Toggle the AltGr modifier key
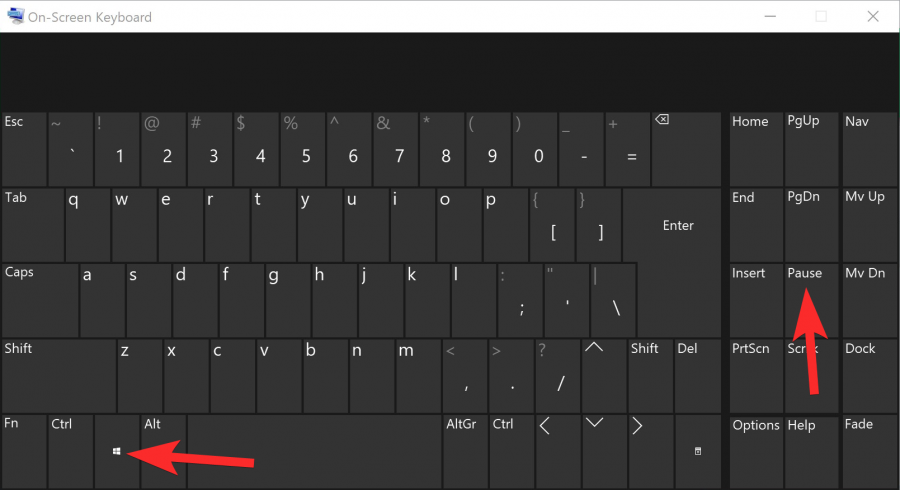The image size is (900, 490). 464,449
